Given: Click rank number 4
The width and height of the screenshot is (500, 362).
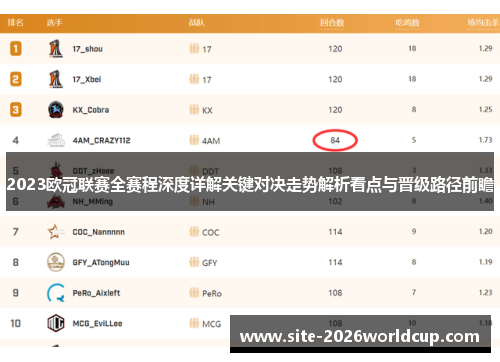Looking at the screenshot, I should click(x=16, y=140).
